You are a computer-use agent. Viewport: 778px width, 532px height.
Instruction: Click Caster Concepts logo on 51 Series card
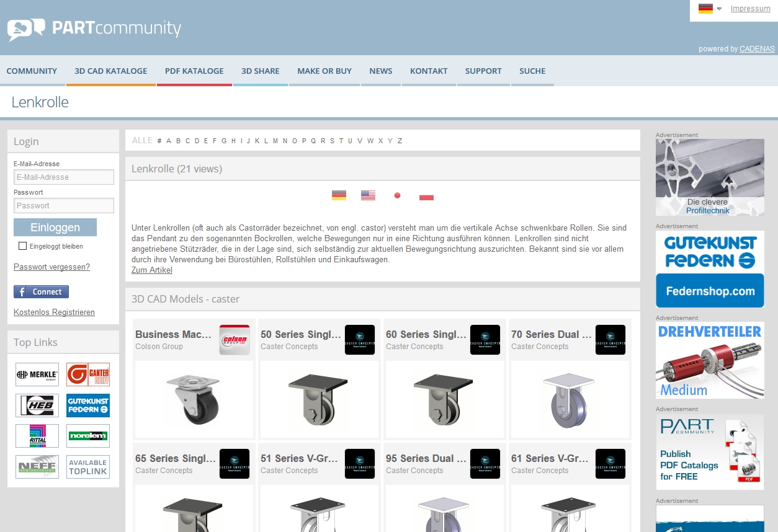[360, 464]
